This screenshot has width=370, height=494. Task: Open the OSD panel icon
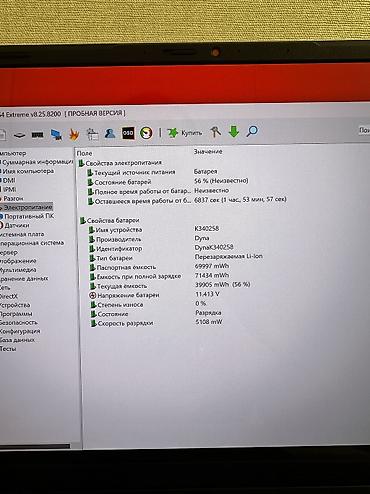click(128, 133)
